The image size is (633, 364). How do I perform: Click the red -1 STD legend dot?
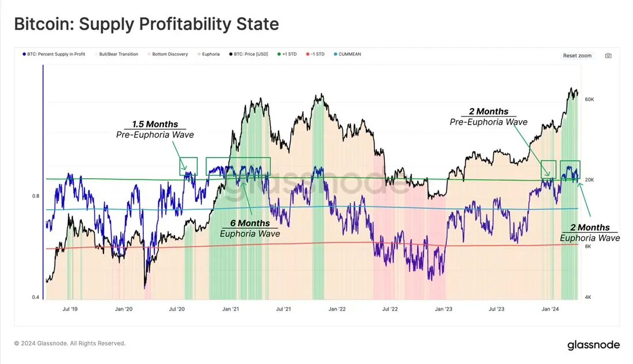308,54
